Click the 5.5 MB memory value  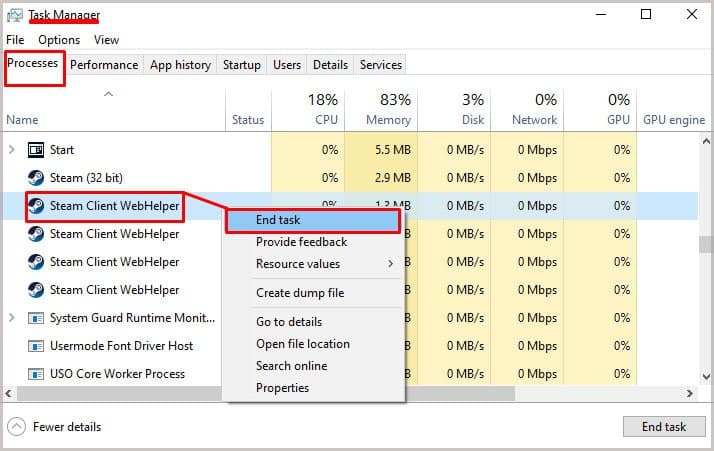pyautogui.click(x=393, y=150)
